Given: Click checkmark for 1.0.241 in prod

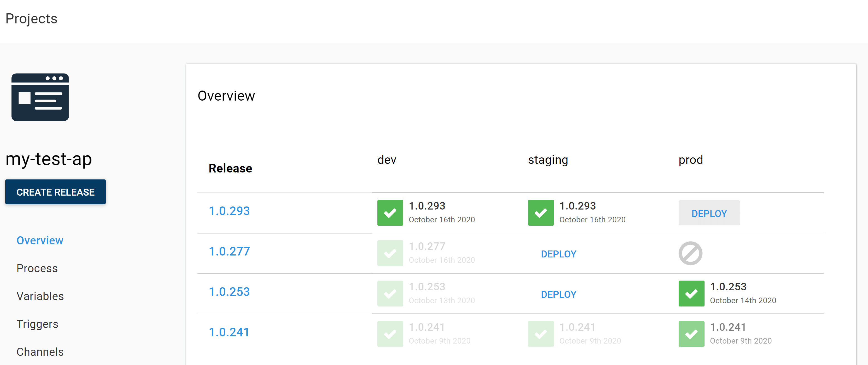Looking at the screenshot, I should tap(691, 334).
